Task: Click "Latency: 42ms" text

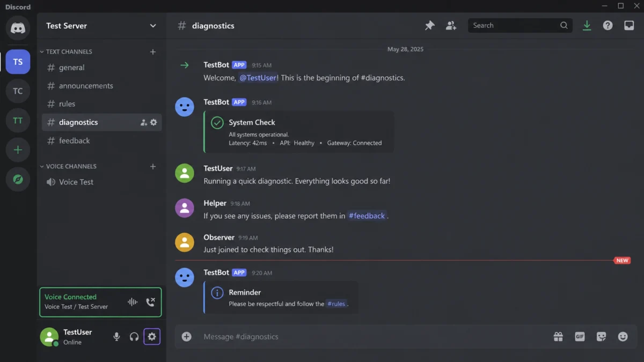Action: point(248,143)
